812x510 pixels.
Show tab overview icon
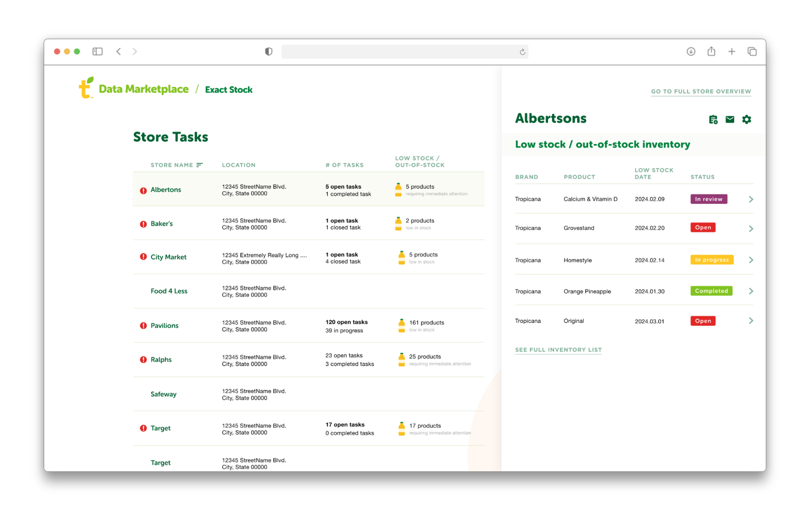coord(752,51)
